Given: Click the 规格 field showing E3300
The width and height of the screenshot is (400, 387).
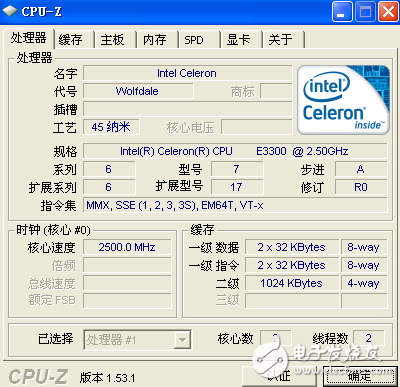Looking at the screenshot, I should (235, 151).
